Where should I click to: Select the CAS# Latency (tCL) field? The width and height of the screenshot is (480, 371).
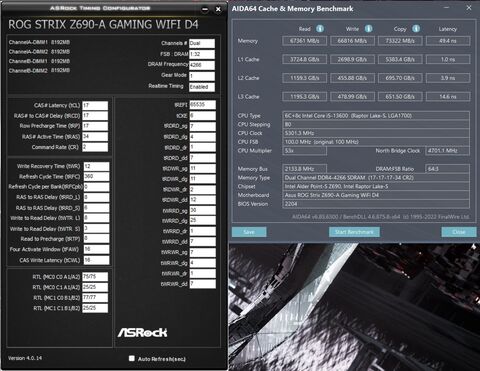95,106
